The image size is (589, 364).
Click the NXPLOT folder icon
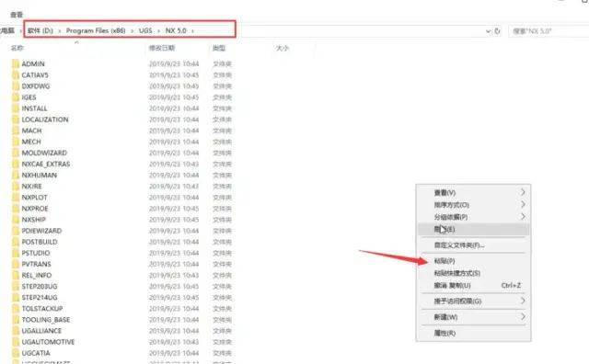(16, 198)
